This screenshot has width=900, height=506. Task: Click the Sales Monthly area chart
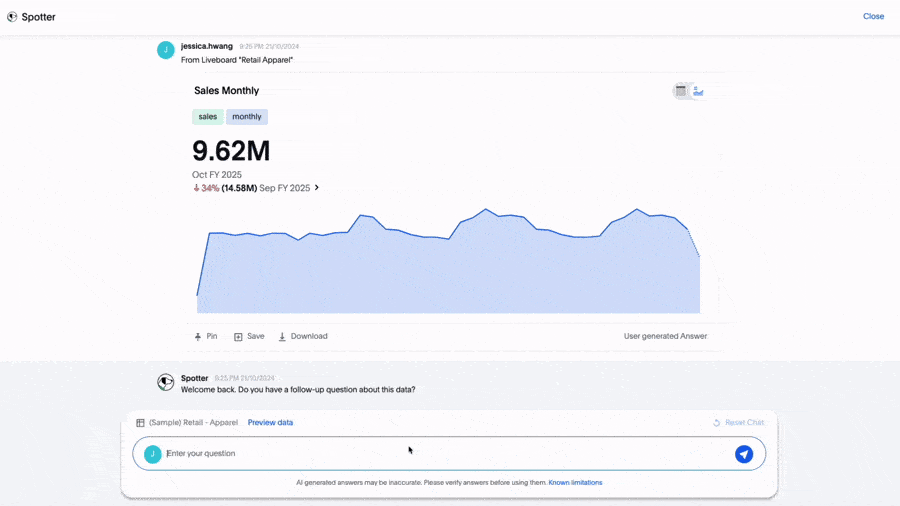pyautogui.click(x=448, y=261)
